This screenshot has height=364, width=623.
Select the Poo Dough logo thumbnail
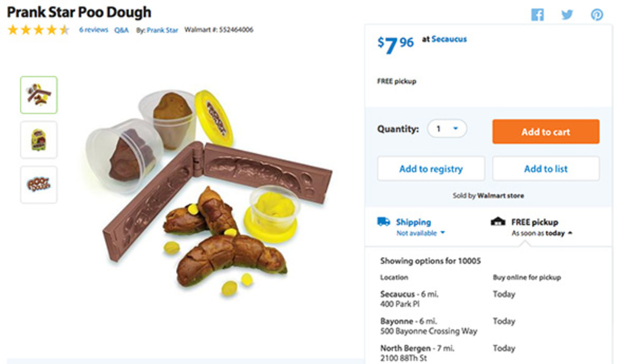click(x=38, y=185)
